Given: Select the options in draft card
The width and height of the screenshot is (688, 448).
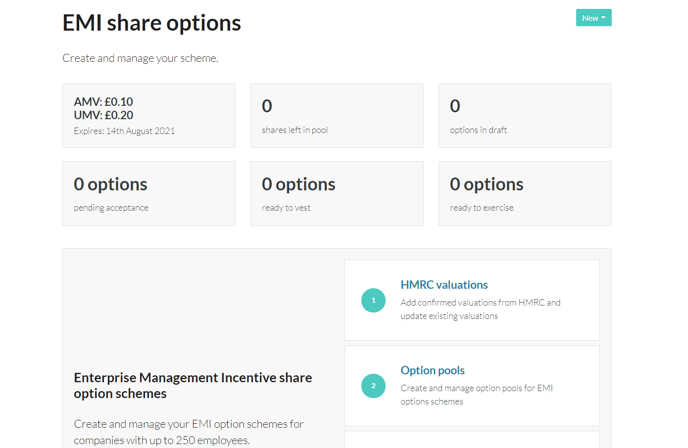Looking at the screenshot, I should [x=525, y=116].
